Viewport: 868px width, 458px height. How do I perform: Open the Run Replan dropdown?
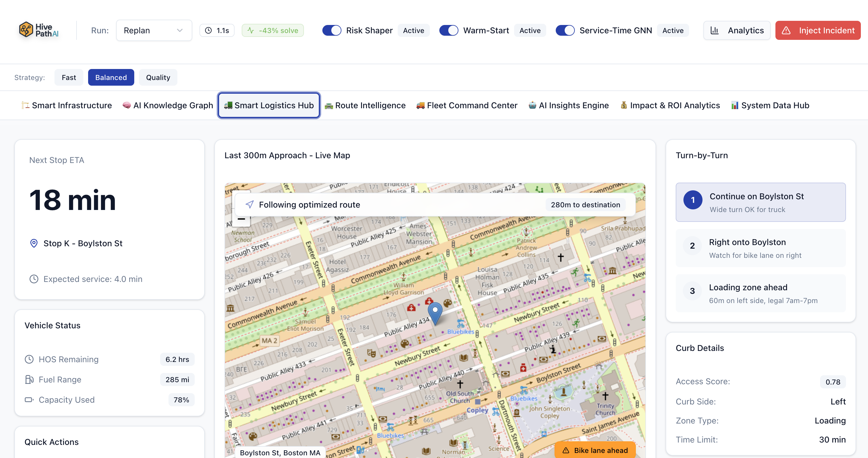tap(154, 30)
